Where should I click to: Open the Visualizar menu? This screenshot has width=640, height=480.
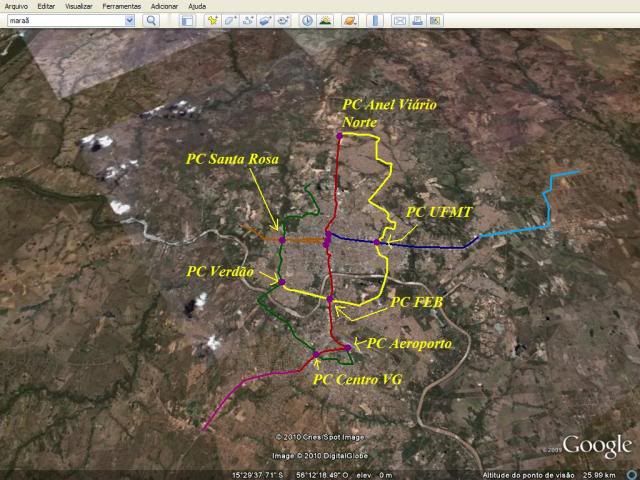click(78, 6)
